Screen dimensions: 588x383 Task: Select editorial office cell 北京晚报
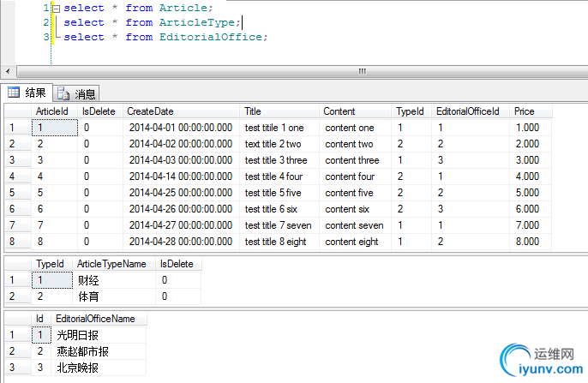click(x=99, y=368)
